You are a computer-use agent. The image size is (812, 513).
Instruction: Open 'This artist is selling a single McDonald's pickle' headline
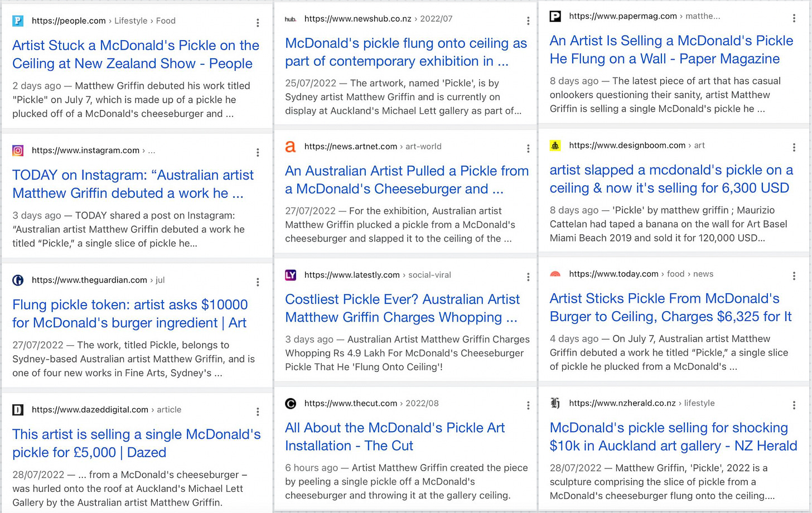(x=137, y=443)
